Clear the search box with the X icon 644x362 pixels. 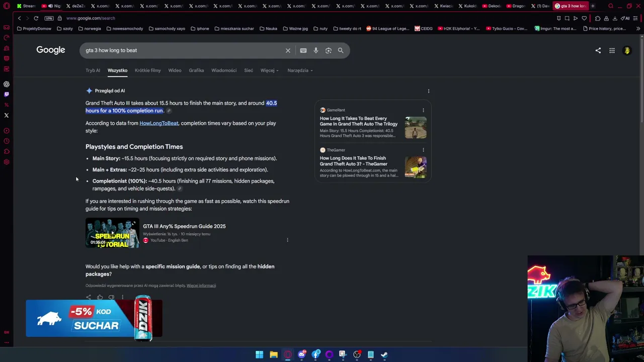click(x=288, y=50)
